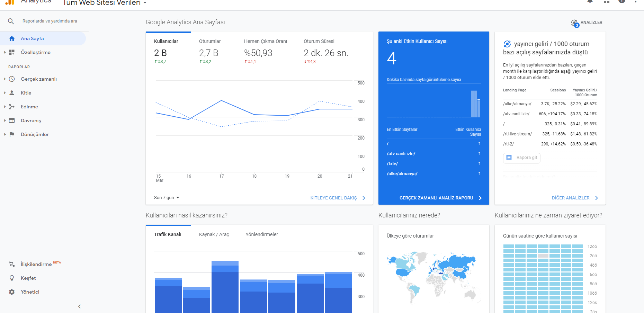Click the Keşfet lightbulb icon
This screenshot has width=644, height=313.
point(12,278)
